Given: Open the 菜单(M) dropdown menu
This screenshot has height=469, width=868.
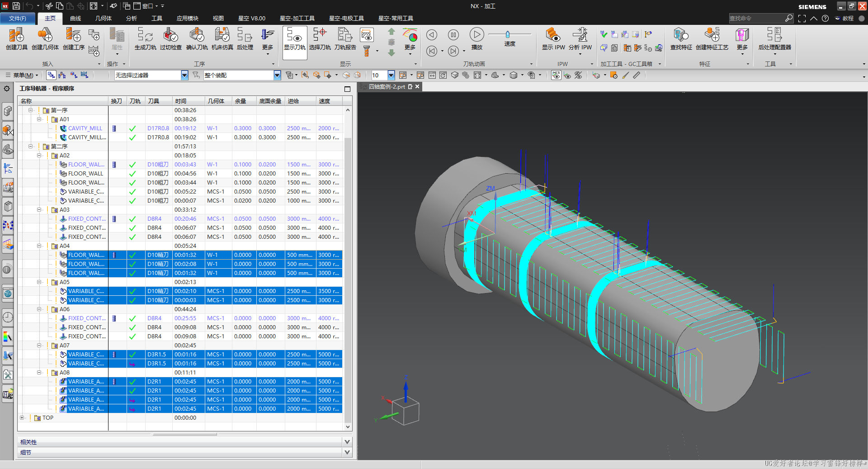Looking at the screenshot, I should 23,75.
